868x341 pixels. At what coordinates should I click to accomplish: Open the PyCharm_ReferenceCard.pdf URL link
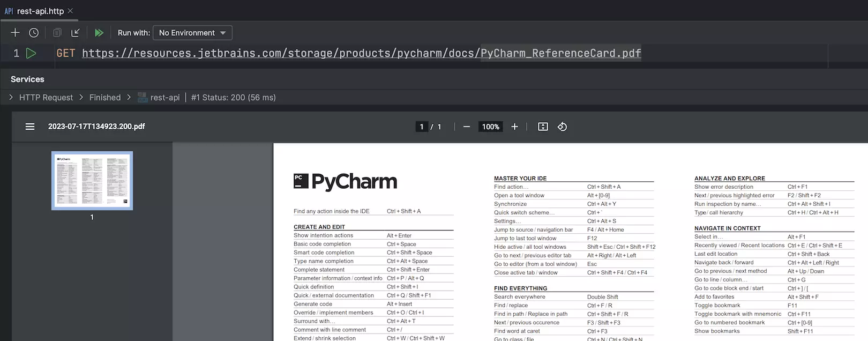(x=361, y=53)
